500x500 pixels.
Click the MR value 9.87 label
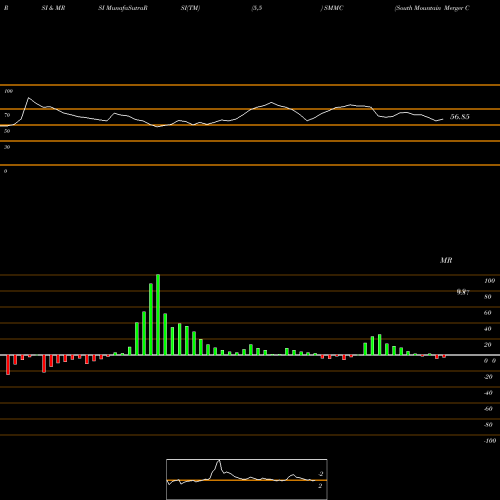[463, 292]
